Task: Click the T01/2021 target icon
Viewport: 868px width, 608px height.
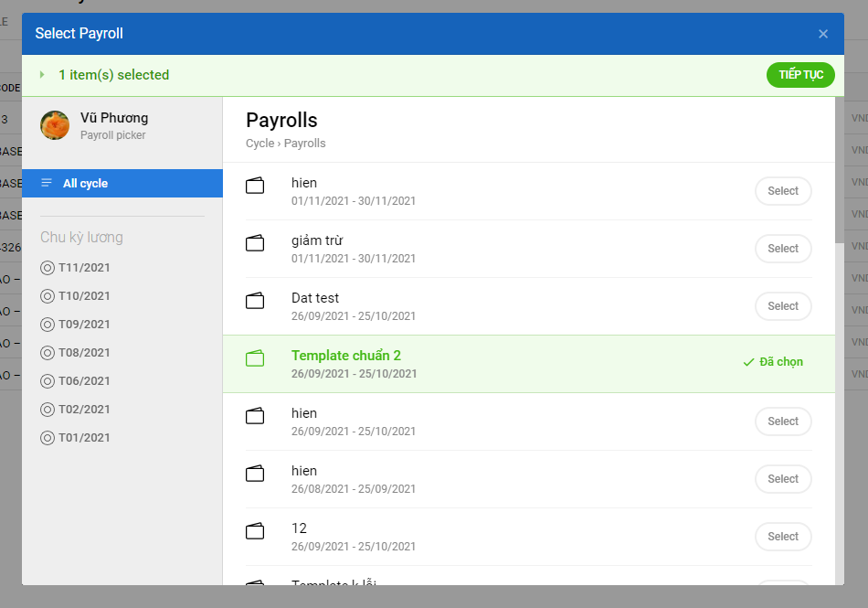Action: (48, 438)
